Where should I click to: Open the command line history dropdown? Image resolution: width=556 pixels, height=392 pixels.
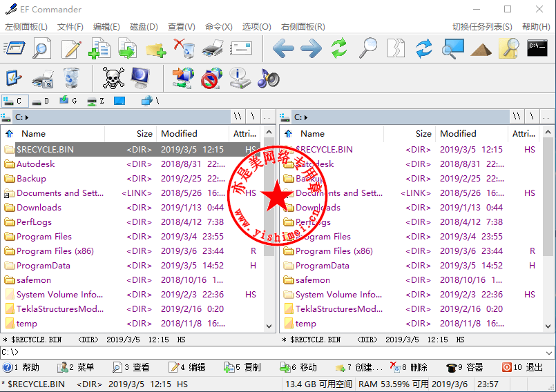click(549, 353)
